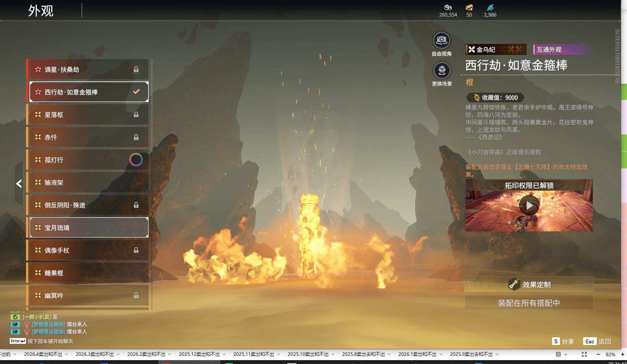
Task: Click the weapon icon beside 输液架
Action: [38, 182]
